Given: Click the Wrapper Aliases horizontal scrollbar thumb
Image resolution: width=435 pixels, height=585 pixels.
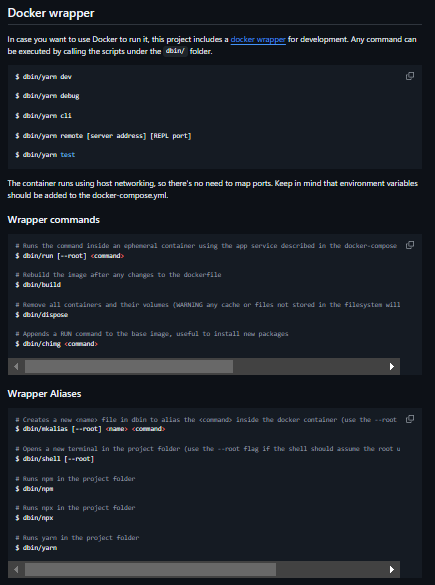Looking at the screenshot, I should 150,569.
